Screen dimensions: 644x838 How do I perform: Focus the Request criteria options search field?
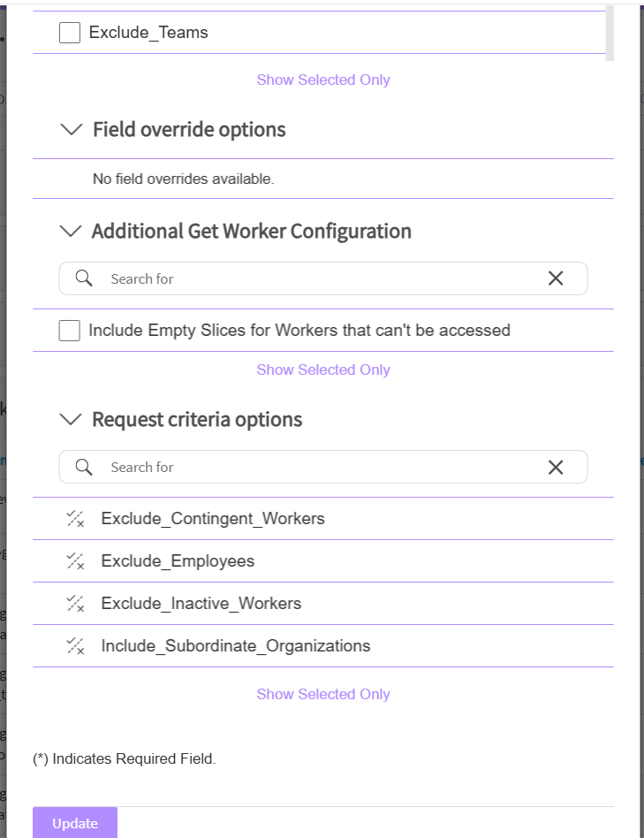tap(318, 467)
